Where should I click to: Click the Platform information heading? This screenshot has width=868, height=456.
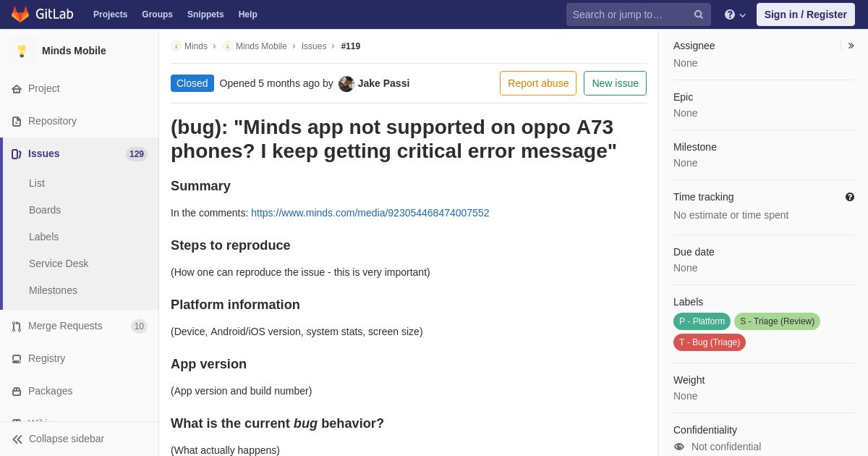coord(235,305)
